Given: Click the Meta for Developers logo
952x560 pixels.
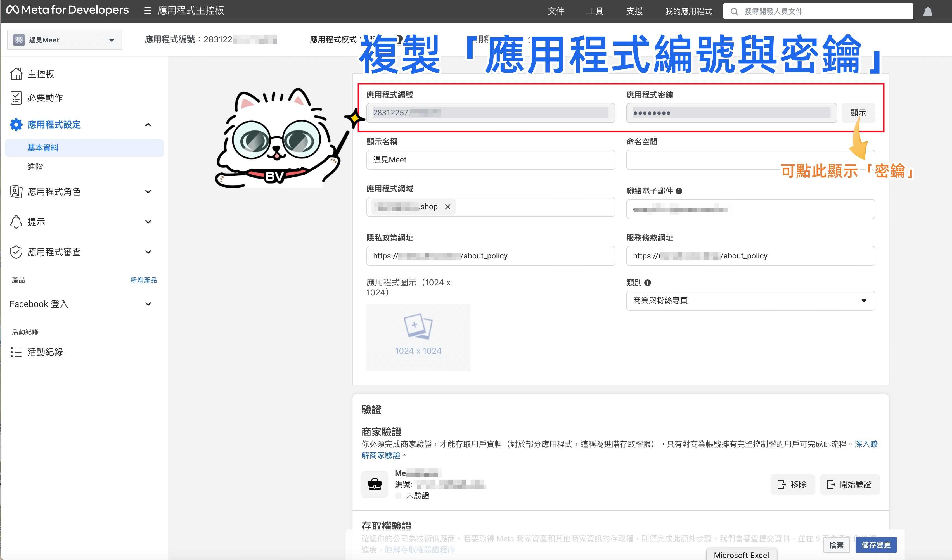Looking at the screenshot, I should [68, 10].
